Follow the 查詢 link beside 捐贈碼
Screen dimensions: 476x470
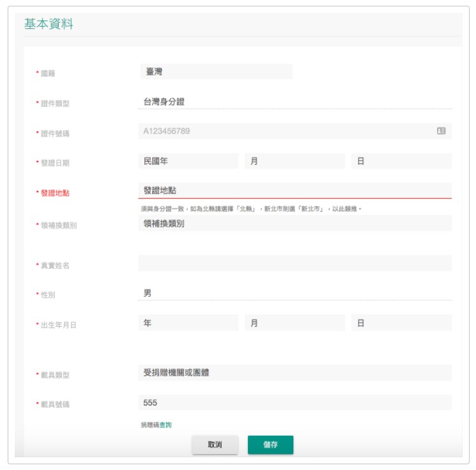[165, 425]
